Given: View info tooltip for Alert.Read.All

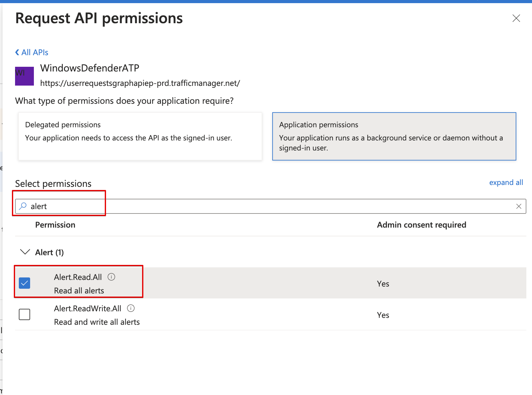Looking at the screenshot, I should coord(112,277).
